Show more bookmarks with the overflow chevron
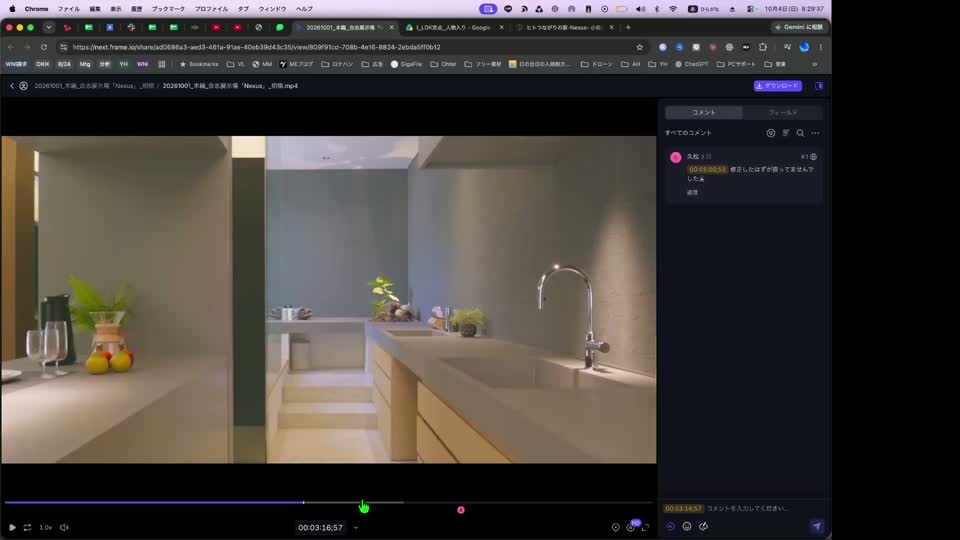 (814, 64)
